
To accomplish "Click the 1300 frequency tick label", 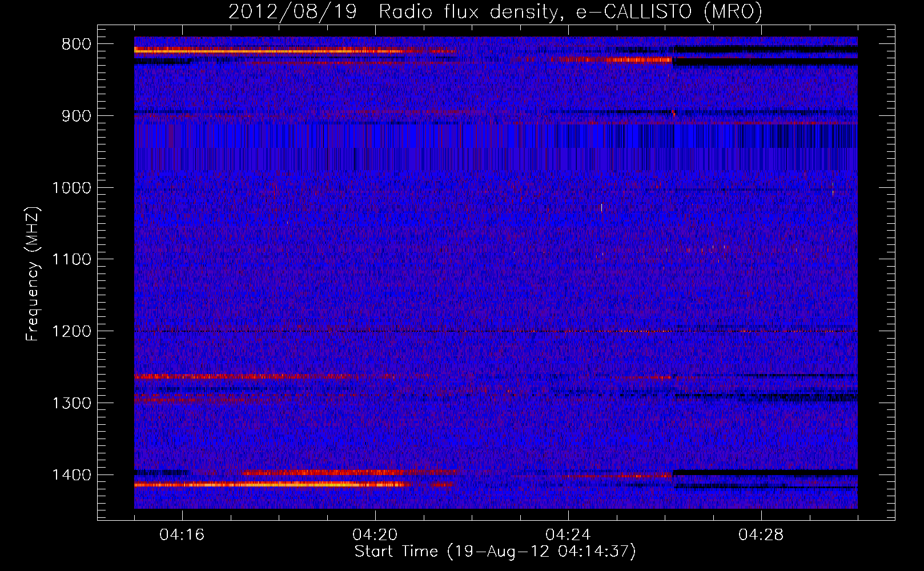I will point(71,403).
